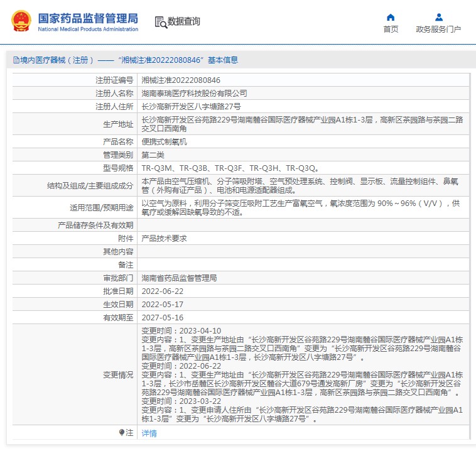Click the 管理类别 label
Viewport: 476px width, 451px height.
tap(118, 155)
